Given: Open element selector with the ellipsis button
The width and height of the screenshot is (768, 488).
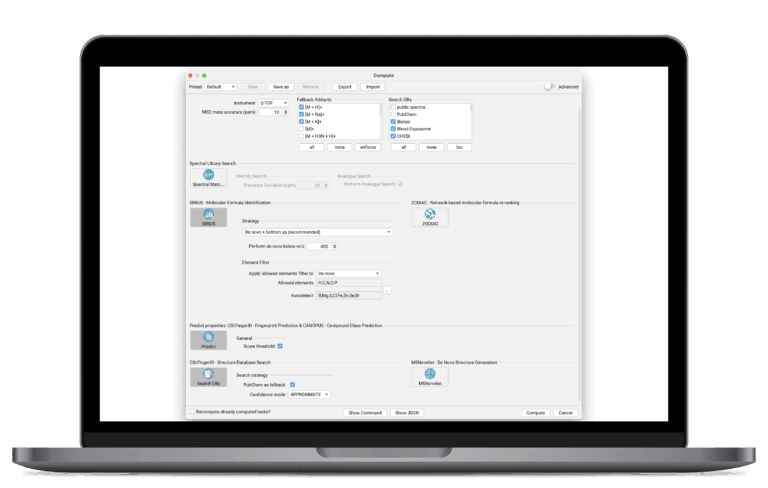Looking at the screenshot, I should (x=387, y=290).
